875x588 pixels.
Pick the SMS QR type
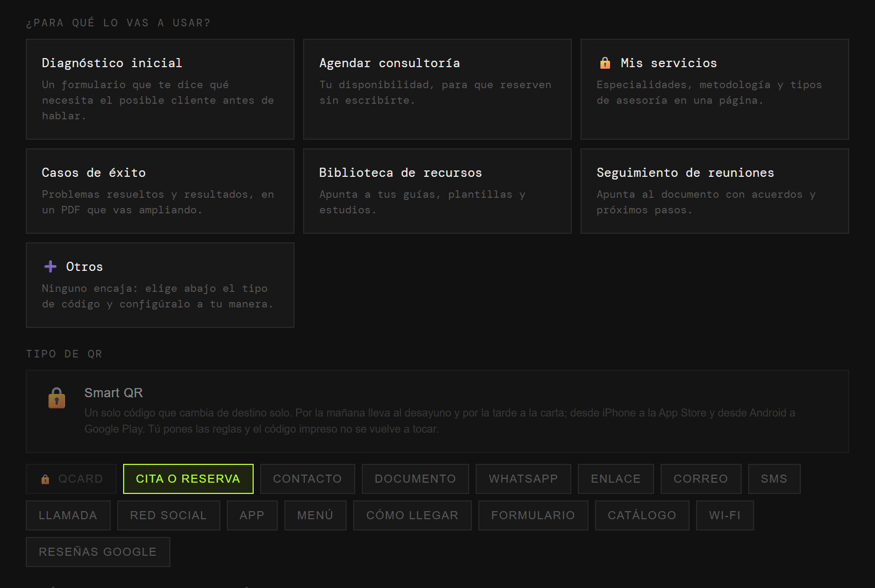coord(774,479)
